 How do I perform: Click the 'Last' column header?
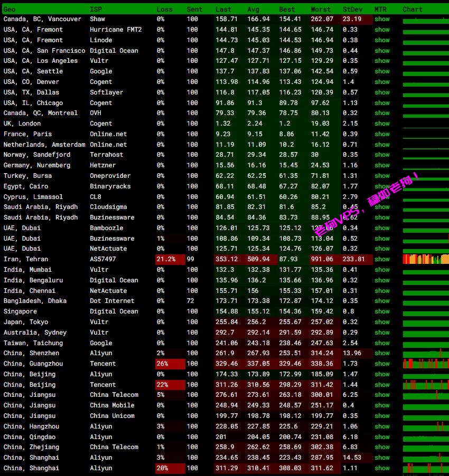point(223,9)
